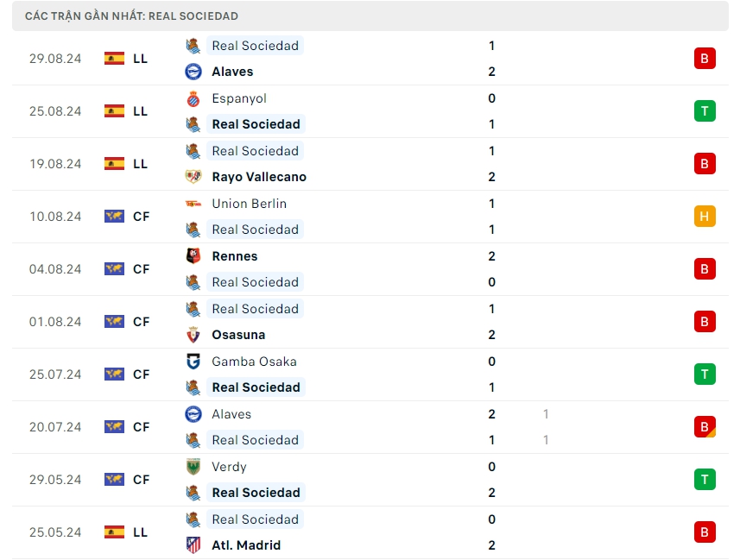Click the CF label for 04.08.24 match
The image size is (740, 560).
[x=142, y=269]
